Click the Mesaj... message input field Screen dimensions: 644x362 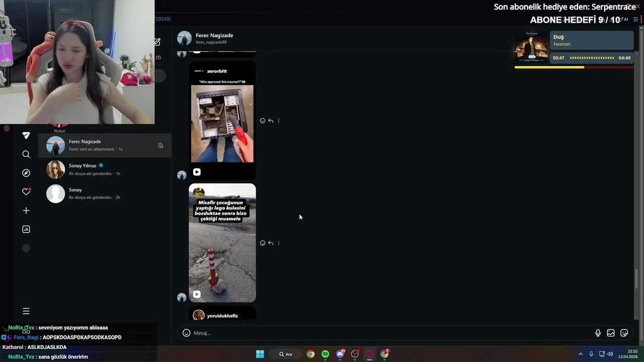[x=392, y=333]
